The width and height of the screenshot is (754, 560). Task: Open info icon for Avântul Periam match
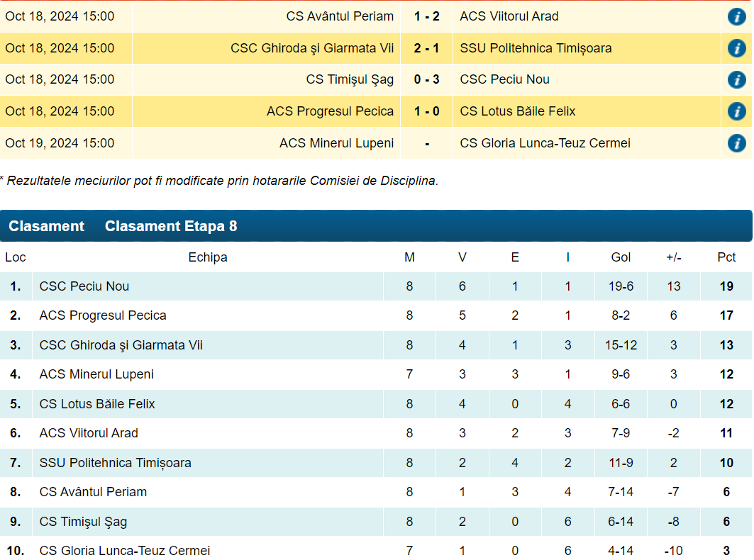736,16
